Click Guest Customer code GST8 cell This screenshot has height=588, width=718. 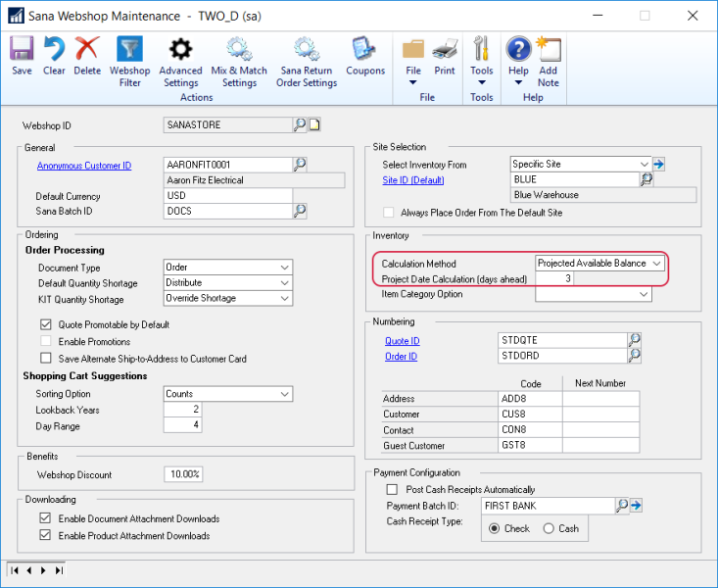point(530,445)
